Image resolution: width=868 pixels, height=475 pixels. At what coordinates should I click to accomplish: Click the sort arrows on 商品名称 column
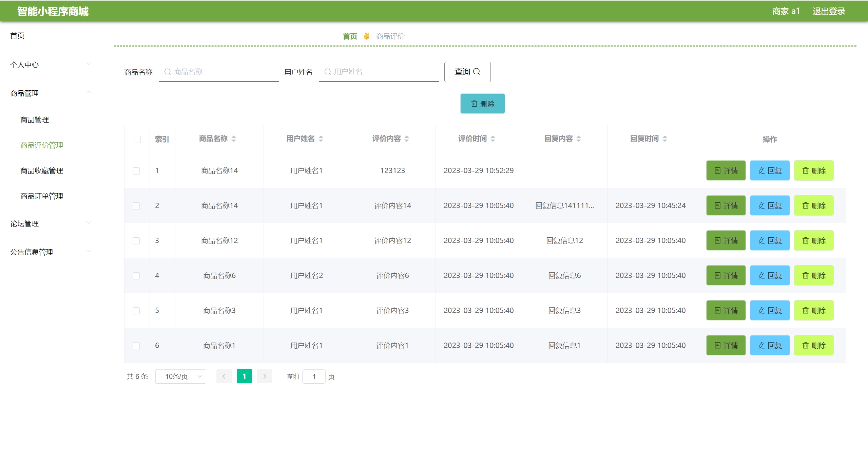click(234, 139)
